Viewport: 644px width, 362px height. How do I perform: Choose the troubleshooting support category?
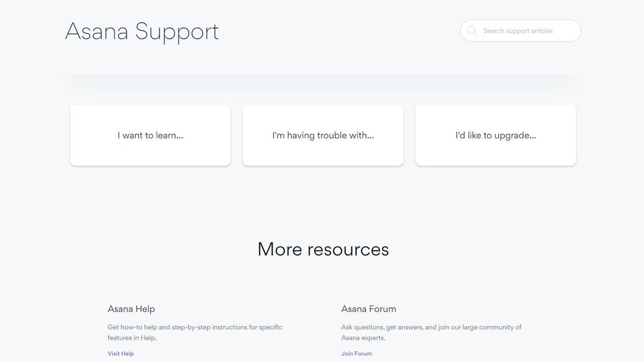click(323, 135)
